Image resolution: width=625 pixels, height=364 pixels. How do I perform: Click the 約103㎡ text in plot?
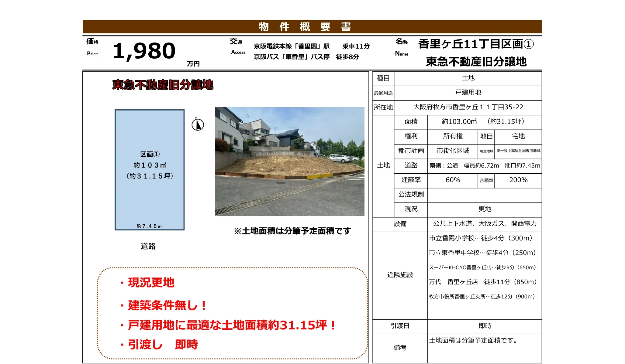(x=150, y=165)
